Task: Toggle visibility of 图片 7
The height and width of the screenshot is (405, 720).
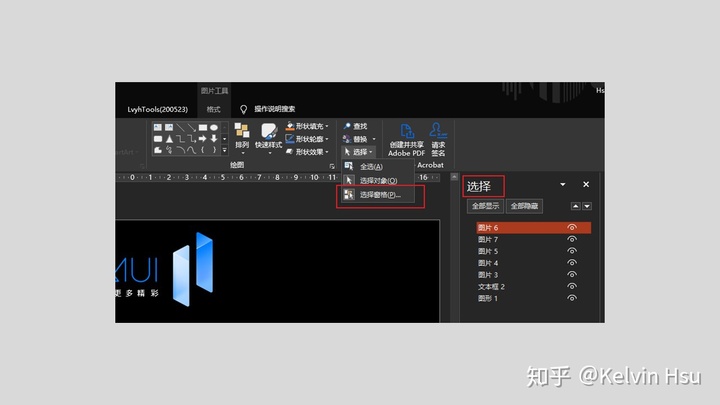Action: point(572,239)
